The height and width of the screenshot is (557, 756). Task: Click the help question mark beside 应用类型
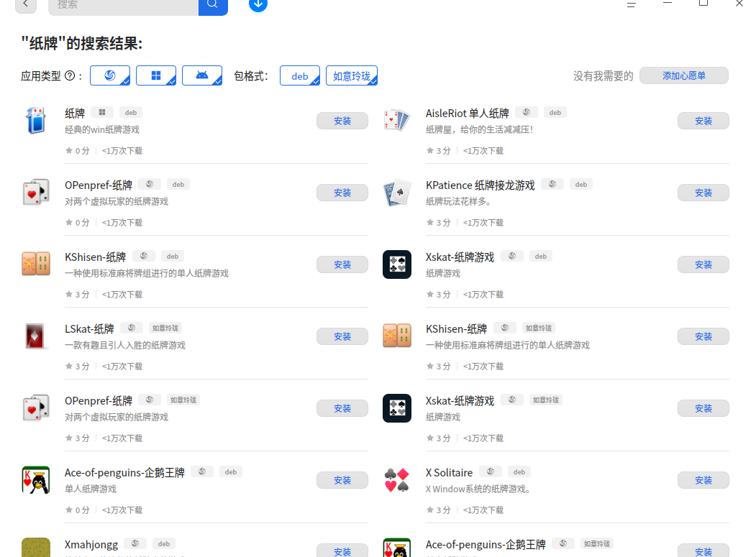70,76
